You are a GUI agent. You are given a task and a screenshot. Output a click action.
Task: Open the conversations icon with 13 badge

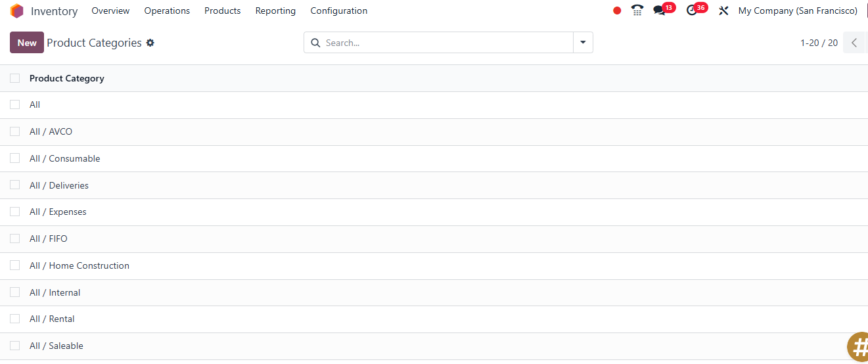point(664,10)
